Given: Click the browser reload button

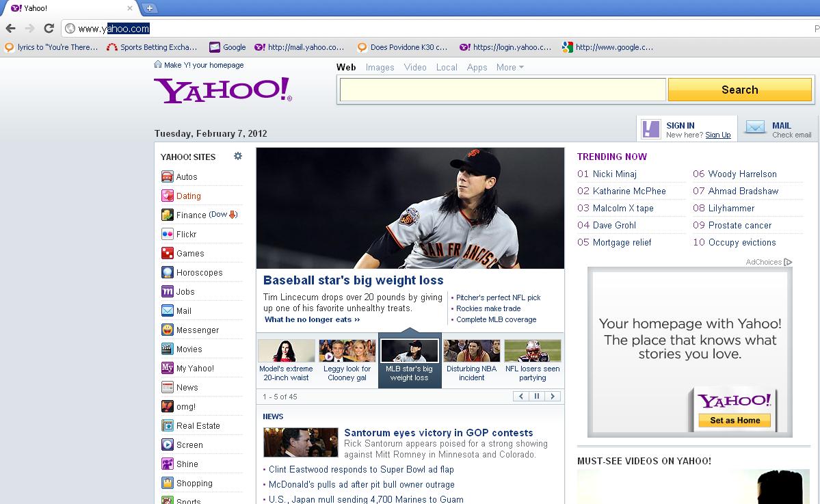Looking at the screenshot, I should point(49,28).
